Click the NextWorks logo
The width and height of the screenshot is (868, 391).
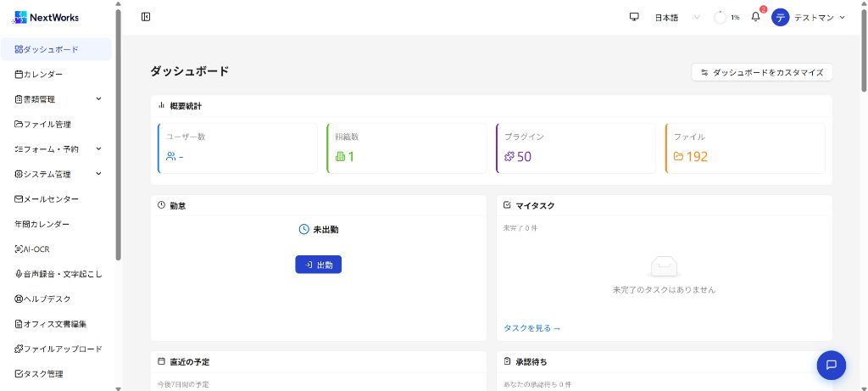(x=46, y=17)
